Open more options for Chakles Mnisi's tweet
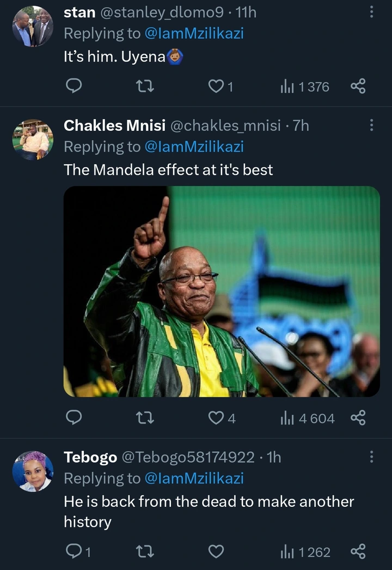Screen dimensions: 392x570 [x=372, y=125]
